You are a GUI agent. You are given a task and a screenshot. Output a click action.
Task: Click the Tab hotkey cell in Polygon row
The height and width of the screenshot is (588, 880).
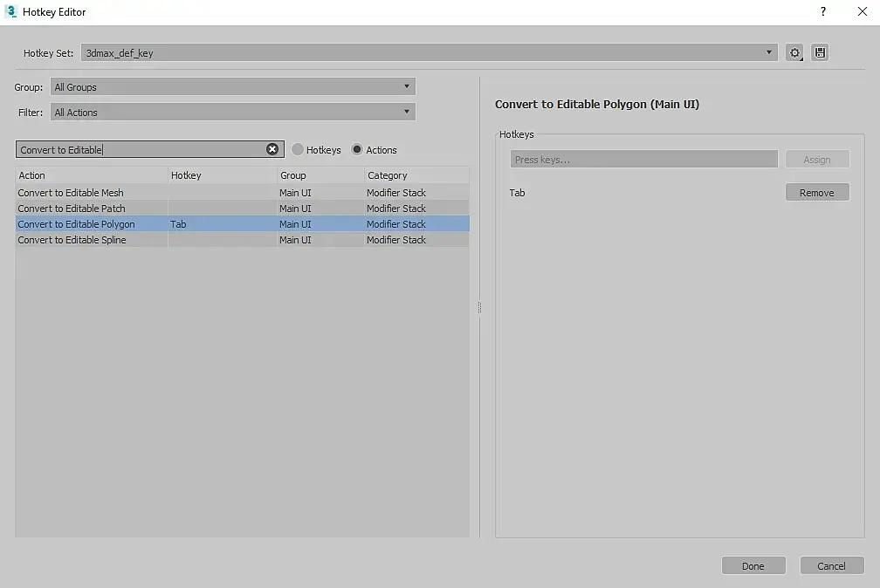(223, 224)
